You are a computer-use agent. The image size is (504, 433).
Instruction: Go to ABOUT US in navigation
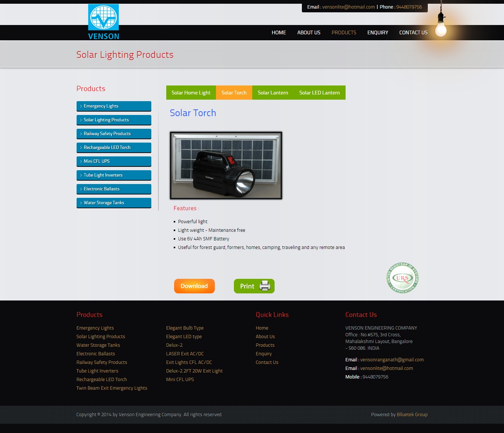point(309,33)
